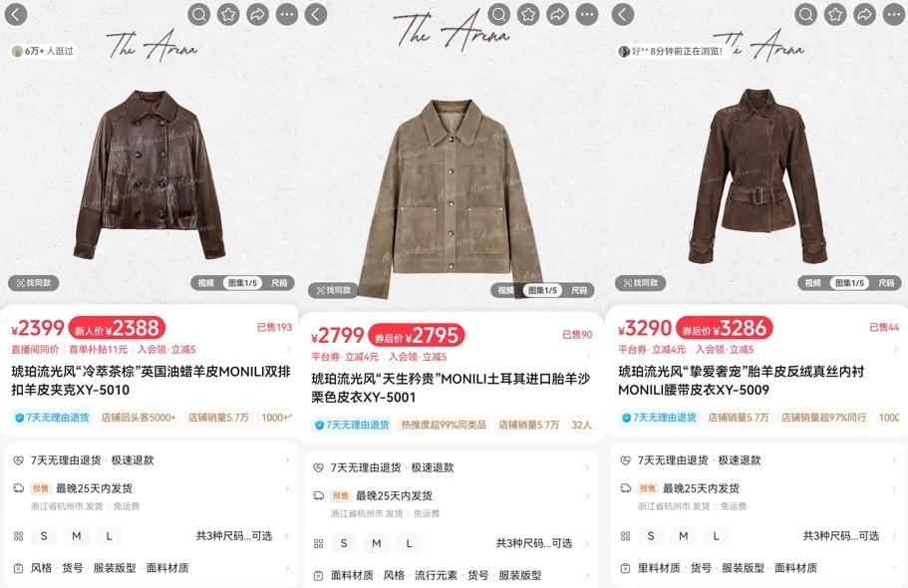Image resolution: width=908 pixels, height=588 pixels.
Task: Share the middle suede jacket listing
Action: [557, 15]
